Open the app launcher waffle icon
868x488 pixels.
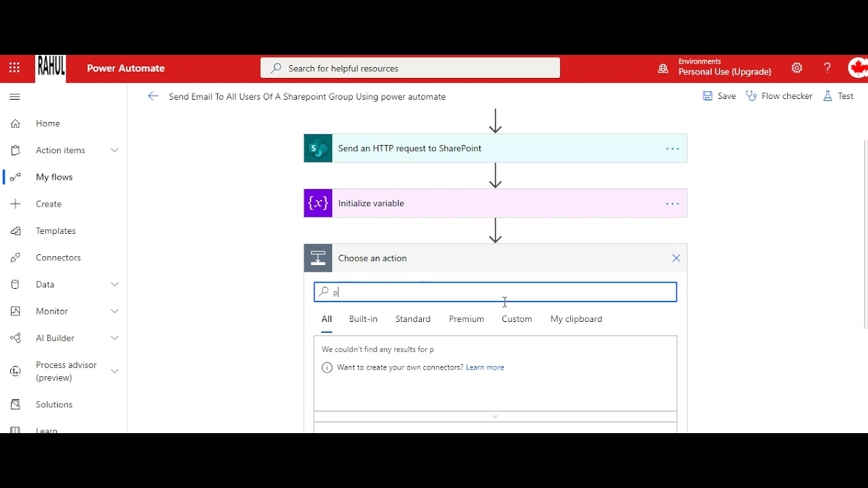point(14,68)
